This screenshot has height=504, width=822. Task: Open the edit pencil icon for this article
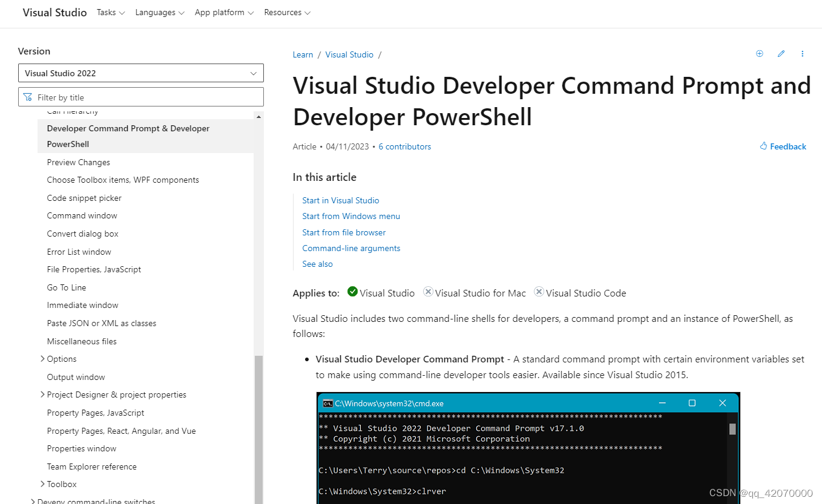click(781, 54)
